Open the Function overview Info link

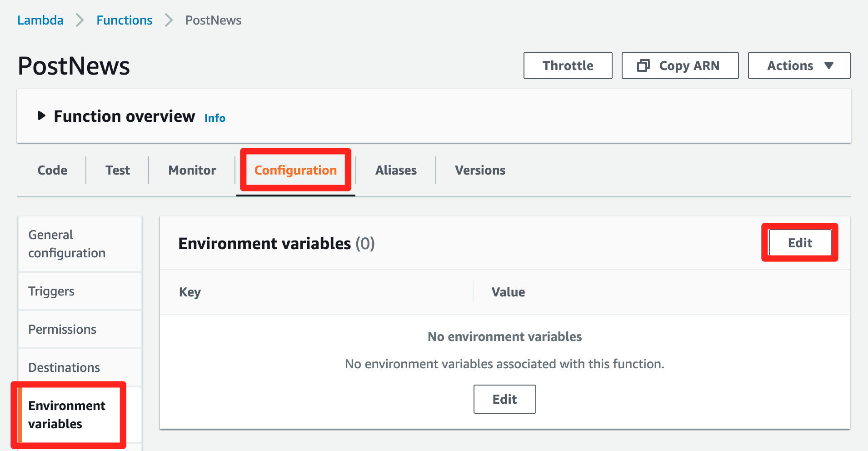click(215, 118)
